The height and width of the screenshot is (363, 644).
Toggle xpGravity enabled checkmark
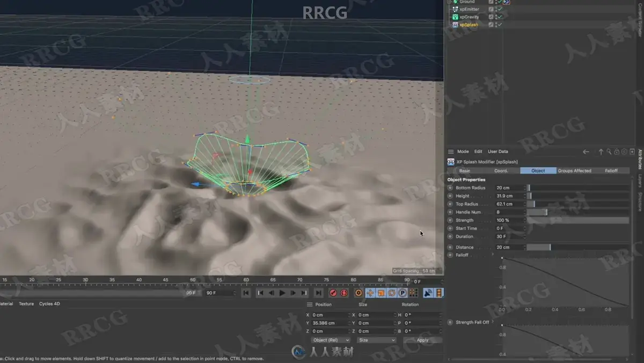tap(500, 17)
